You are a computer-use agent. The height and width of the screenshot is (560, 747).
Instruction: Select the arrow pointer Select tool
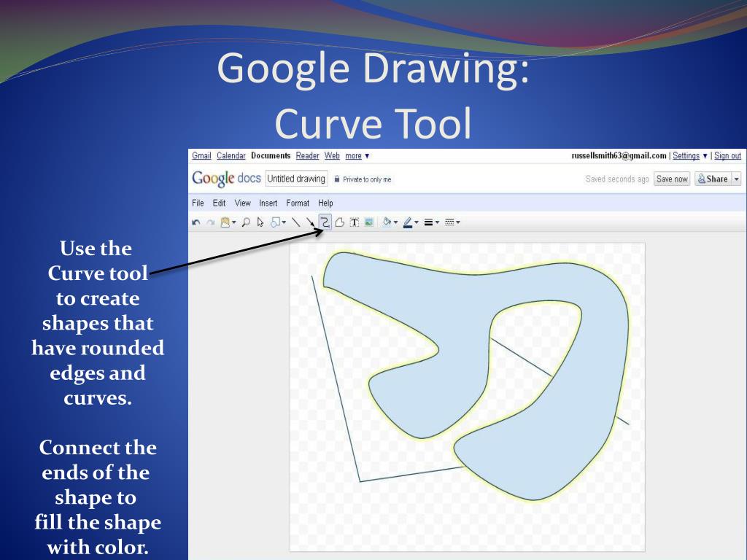[x=260, y=222]
